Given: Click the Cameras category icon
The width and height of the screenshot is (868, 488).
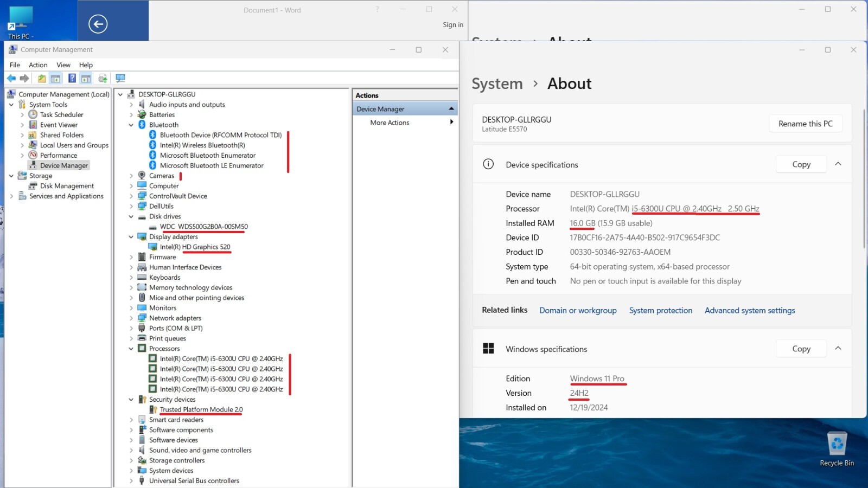Looking at the screenshot, I should click(142, 176).
